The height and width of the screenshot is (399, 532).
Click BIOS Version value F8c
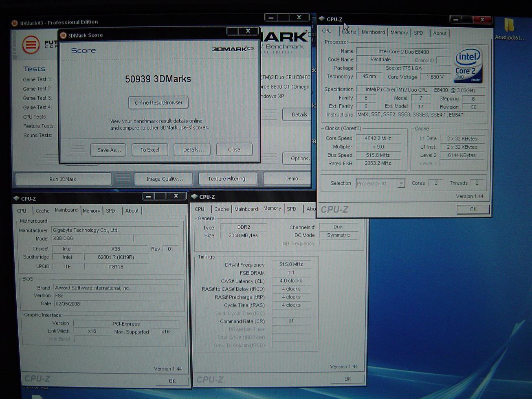click(x=117, y=296)
